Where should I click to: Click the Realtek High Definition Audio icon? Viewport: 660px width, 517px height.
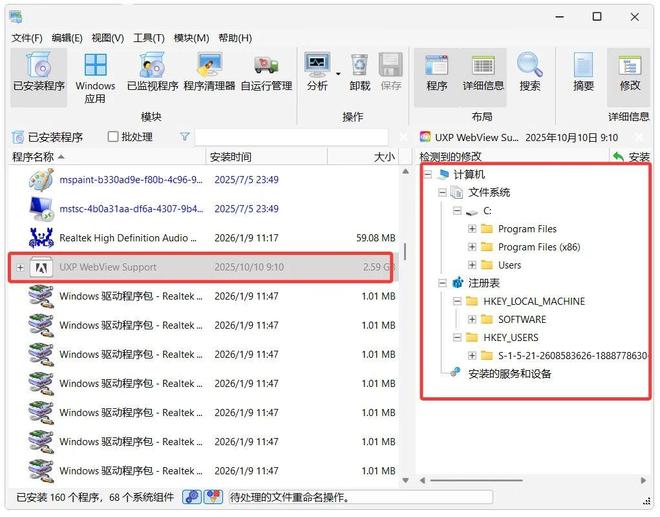41,238
